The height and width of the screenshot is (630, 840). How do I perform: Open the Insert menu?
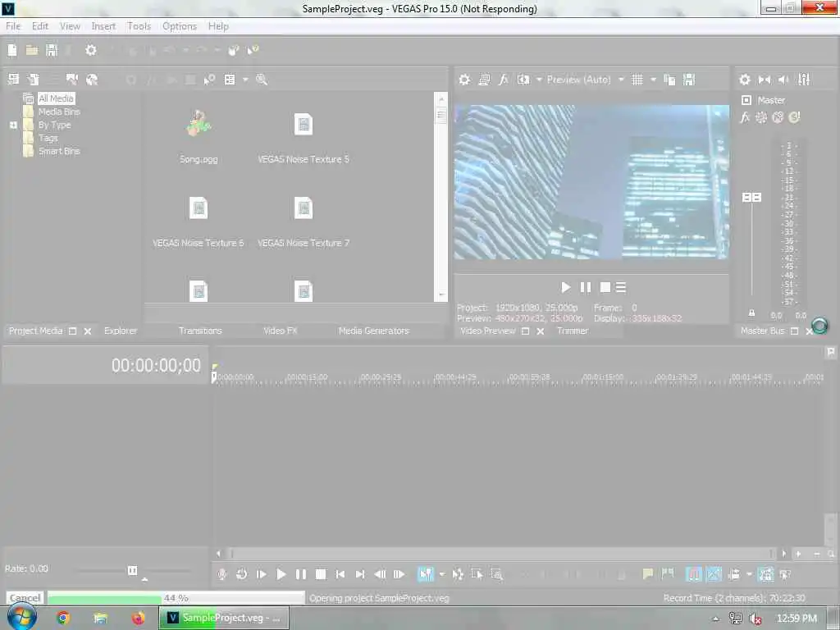[x=103, y=26]
